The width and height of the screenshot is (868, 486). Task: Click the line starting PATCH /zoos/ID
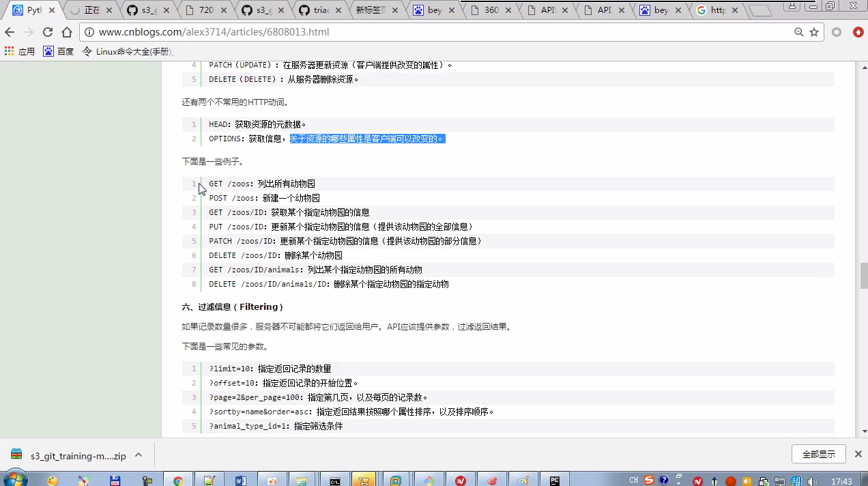(x=345, y=241)
